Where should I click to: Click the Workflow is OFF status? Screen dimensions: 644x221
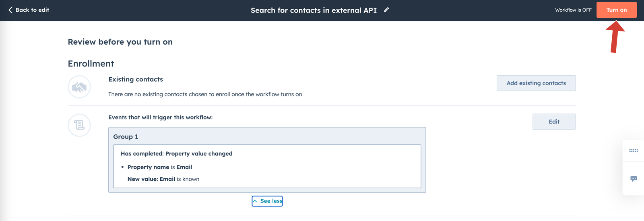573,10
